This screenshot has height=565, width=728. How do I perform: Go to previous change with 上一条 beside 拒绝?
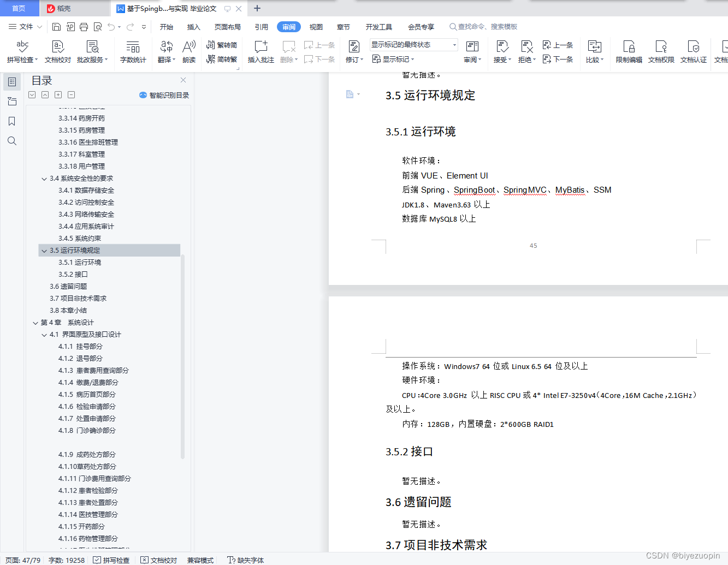558,45
